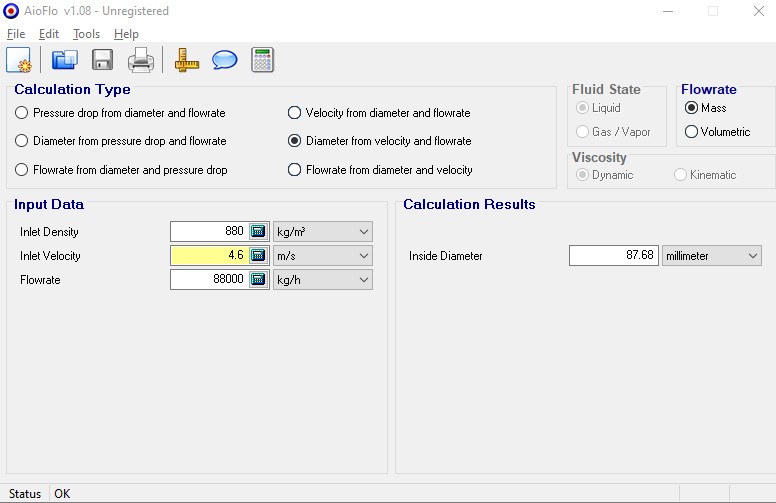Select Flowrate from diameter and velocity
Viewport: 776px width, 503px height.
click(x=295, y=170)
